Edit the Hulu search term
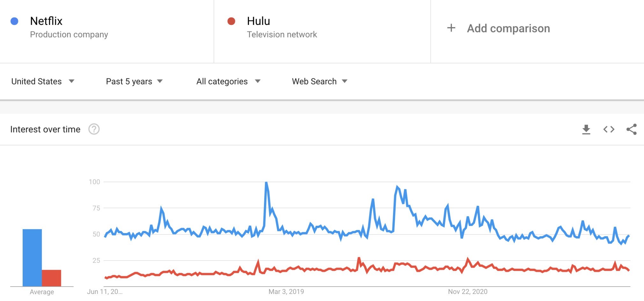This screenshot has height=301, width=644. pyautogui.click(x=259, y=21)
